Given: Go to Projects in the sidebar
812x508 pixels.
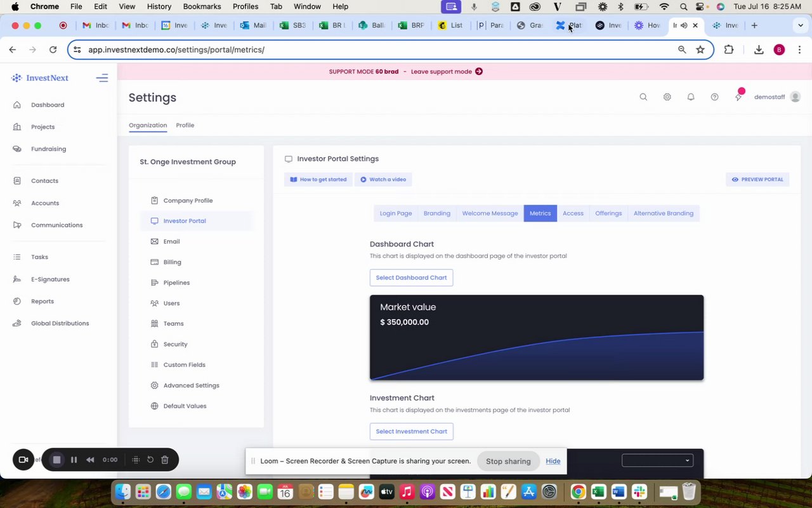Looking at the screenshot, I should click(43, 127).
